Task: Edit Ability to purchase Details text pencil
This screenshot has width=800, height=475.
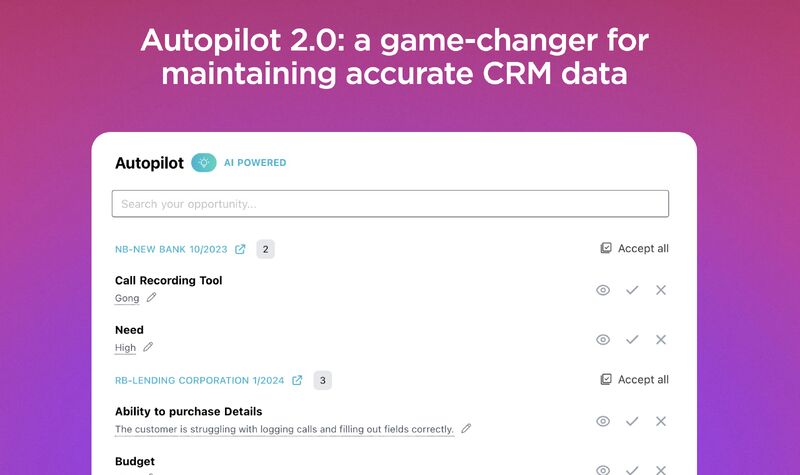Action: 466,428
